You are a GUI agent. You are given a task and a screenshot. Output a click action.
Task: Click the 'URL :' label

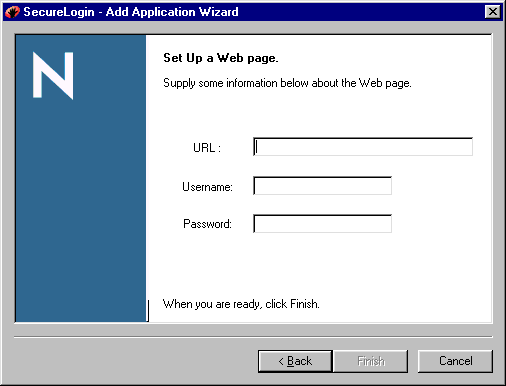(x=207, y=148)
